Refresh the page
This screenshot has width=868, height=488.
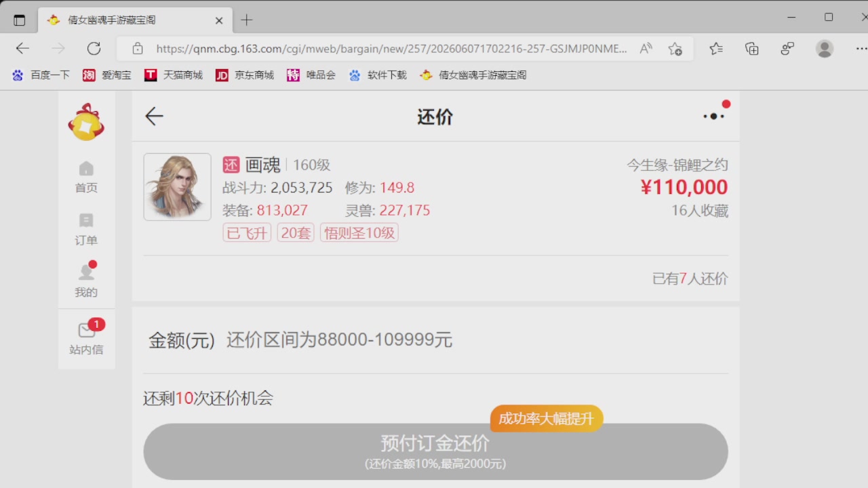point(94,48)
